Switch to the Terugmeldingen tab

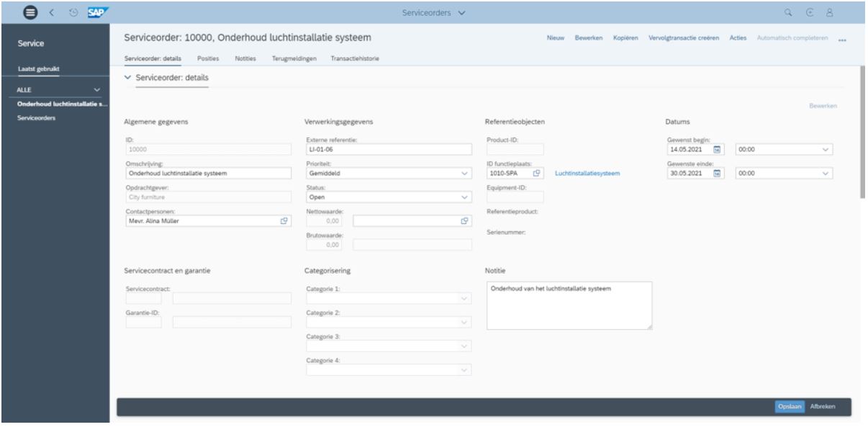tap(294, 58)
